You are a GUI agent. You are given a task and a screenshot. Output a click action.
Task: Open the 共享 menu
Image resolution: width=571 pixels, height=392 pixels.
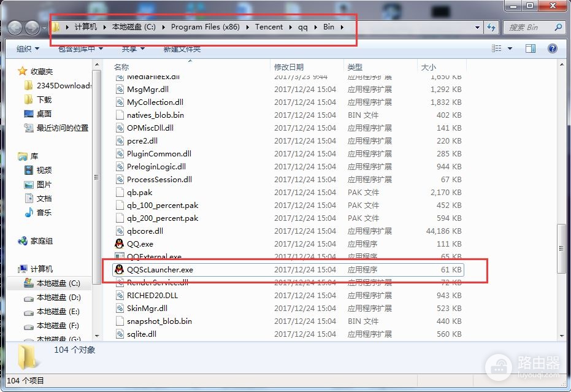133,49
